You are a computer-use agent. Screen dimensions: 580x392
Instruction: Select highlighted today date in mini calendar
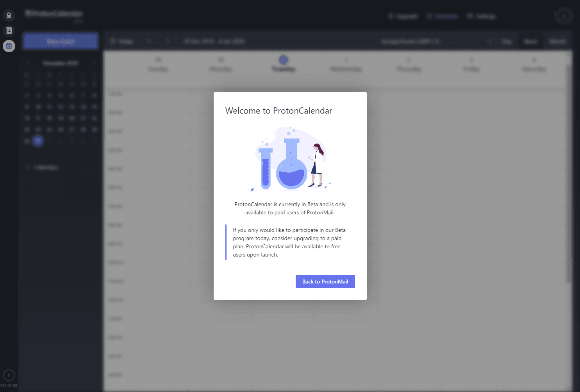[x=38, y=141]
